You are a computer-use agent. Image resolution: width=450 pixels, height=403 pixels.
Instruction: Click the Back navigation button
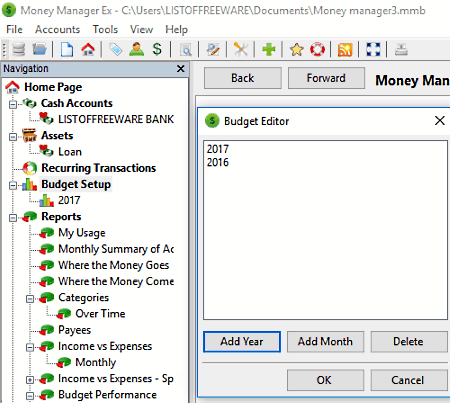tap(243, 78)
